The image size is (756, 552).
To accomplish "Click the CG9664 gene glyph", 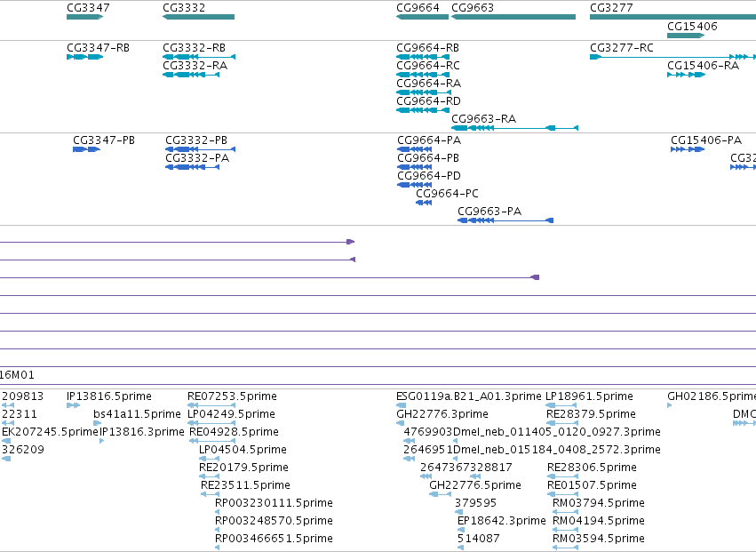I will [422, 17].
